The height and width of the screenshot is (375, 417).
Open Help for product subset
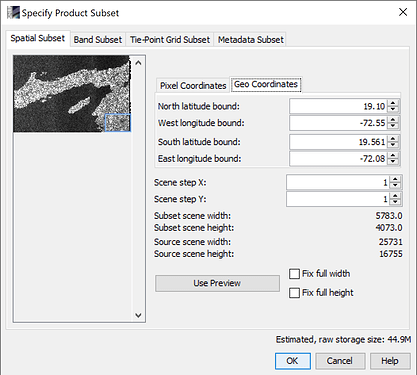(x=390, y=361)
